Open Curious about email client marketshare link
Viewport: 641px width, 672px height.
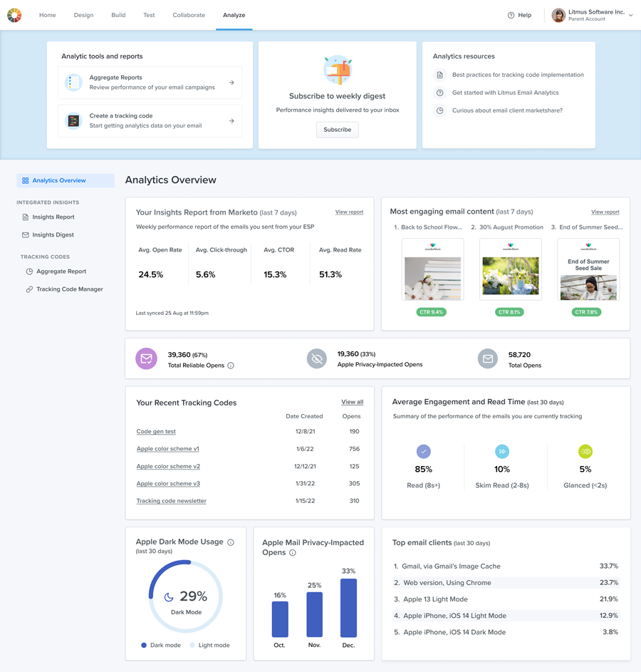pyautogui.click(x=507, y=110)
